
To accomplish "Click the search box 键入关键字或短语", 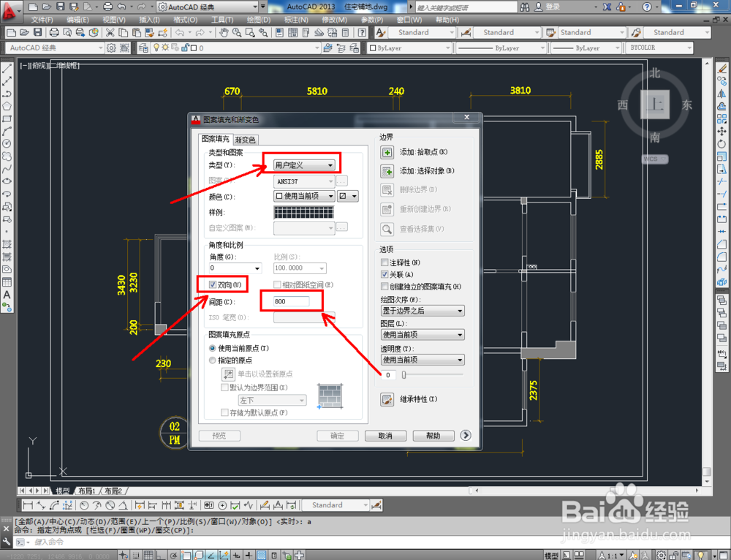I will (466, 7).
